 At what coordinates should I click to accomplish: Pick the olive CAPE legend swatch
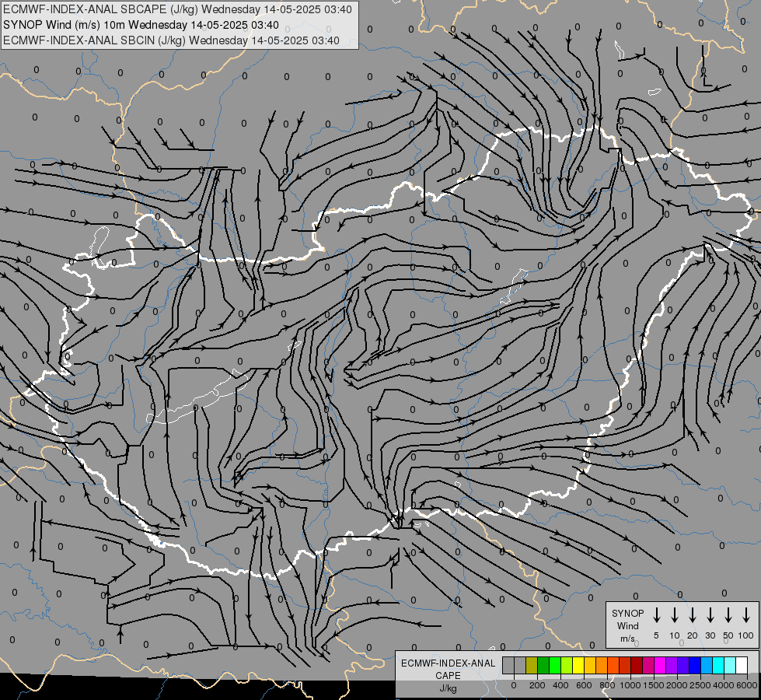point(532,665)
